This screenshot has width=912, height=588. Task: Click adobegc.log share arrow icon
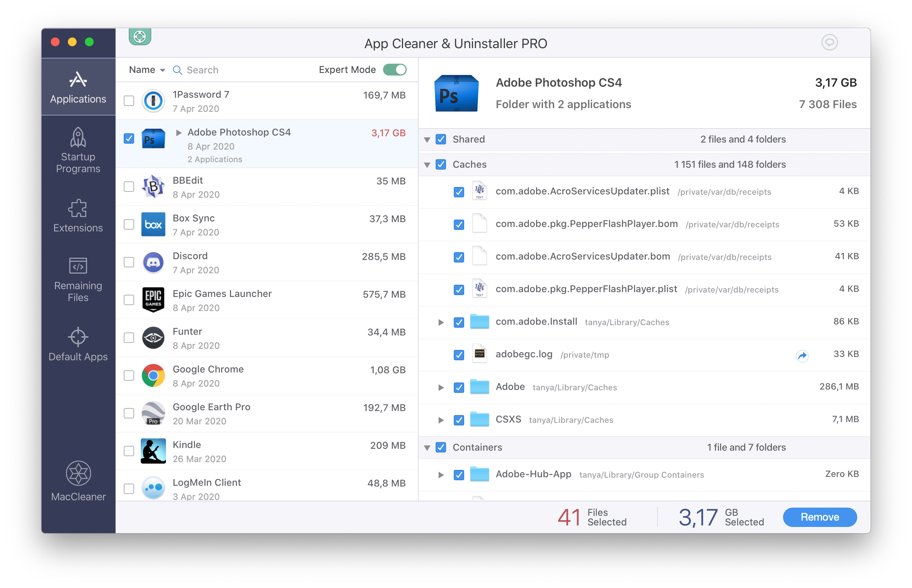coord(802,355)
